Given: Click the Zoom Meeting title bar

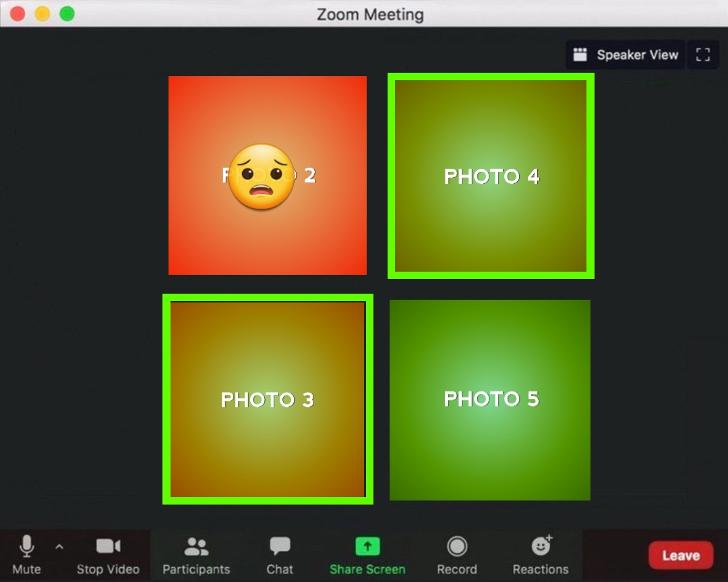Looking at the screenshot, I should pos(370,14).
